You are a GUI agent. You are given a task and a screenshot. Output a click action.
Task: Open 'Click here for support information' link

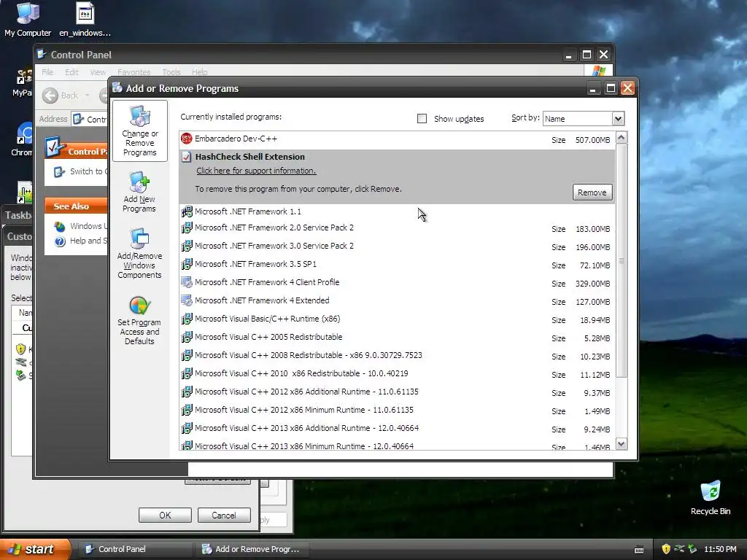[256, 171]
